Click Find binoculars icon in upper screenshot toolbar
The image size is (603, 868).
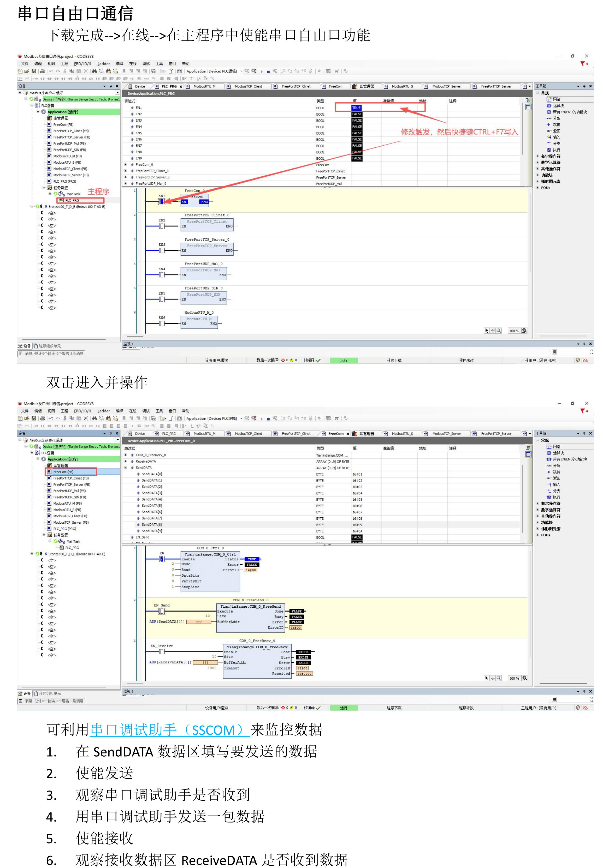94,71
